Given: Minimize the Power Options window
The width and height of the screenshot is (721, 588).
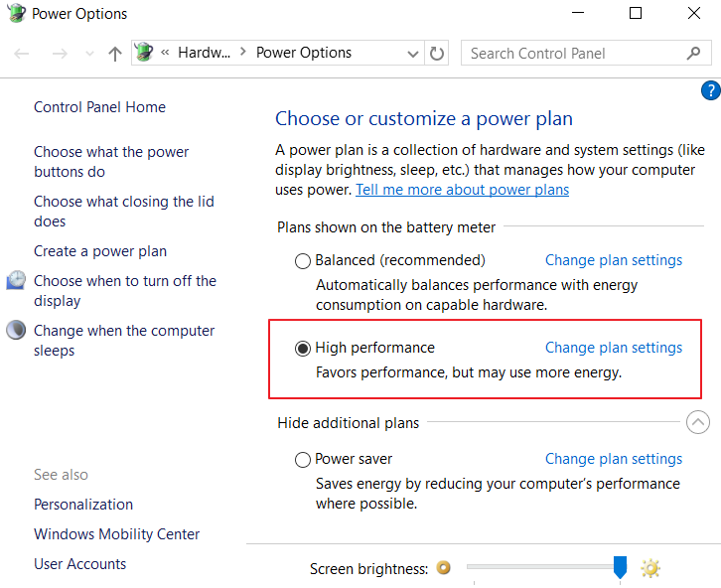Looking at the screenshot, I should (578, 13).
